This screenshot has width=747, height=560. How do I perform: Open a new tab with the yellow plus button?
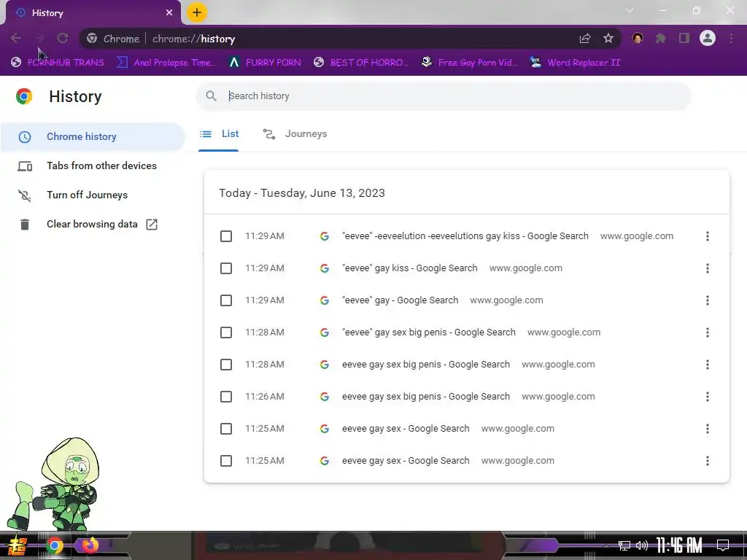click(x=197, y=12)
